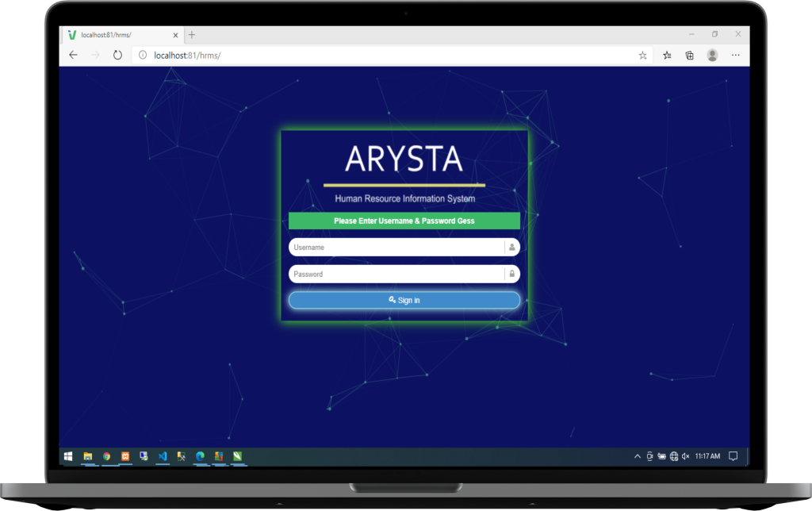Click Human Resource Information System subtitle
The image size is (812, 511).
(405, 198)
